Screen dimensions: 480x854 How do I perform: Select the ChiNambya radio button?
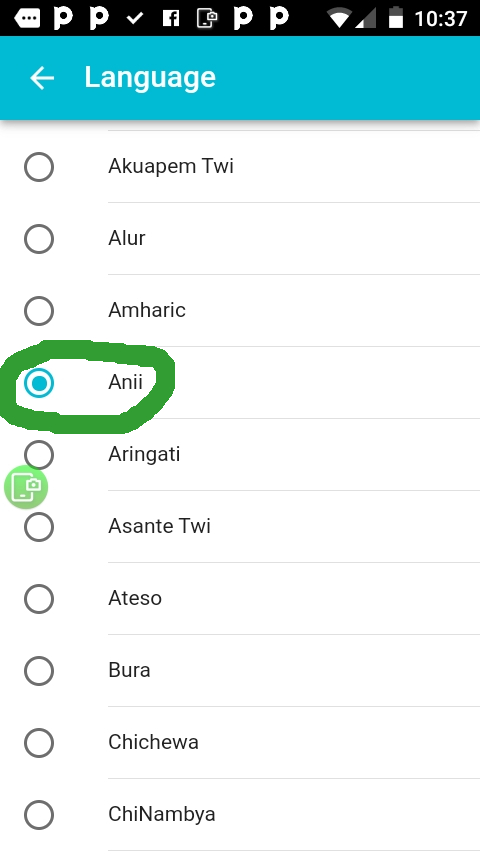[39, 815]
